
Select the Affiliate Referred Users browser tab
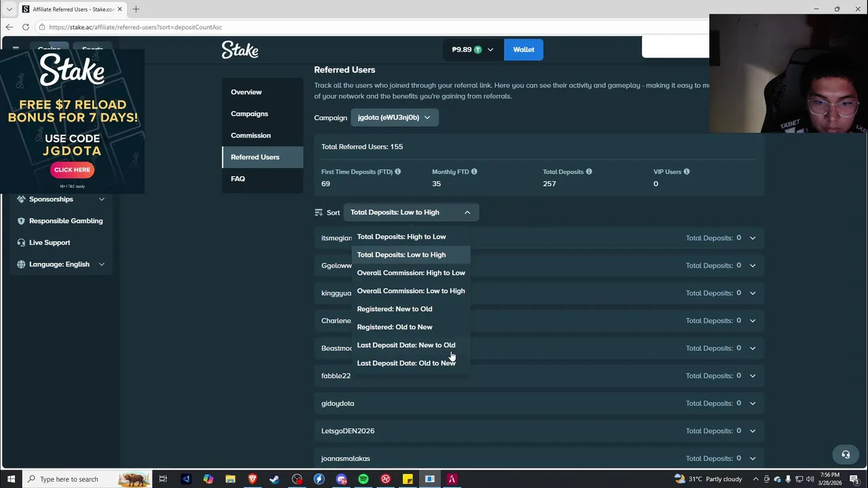pos(71,9)
